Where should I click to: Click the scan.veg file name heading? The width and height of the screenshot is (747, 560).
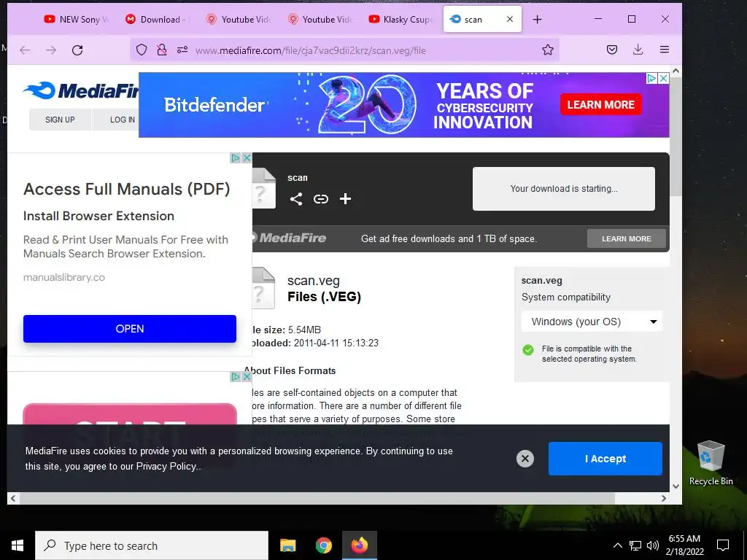pyautogui.click(x=314, y=281)
